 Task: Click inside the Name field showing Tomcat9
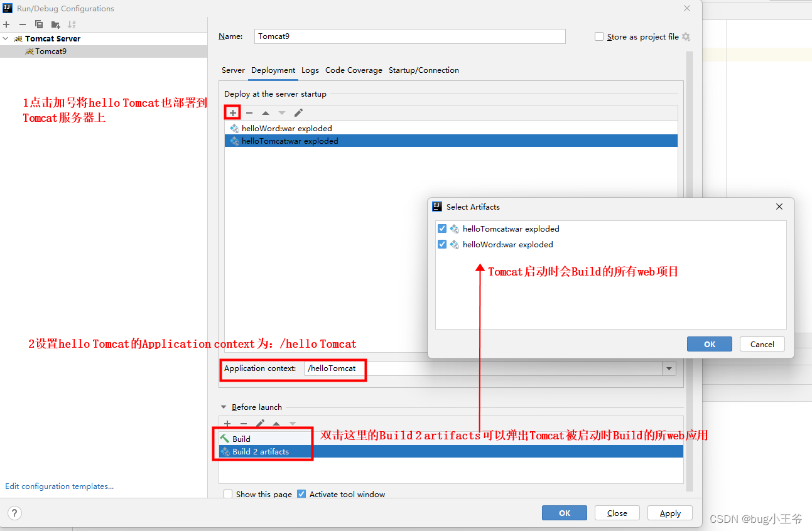408,36
